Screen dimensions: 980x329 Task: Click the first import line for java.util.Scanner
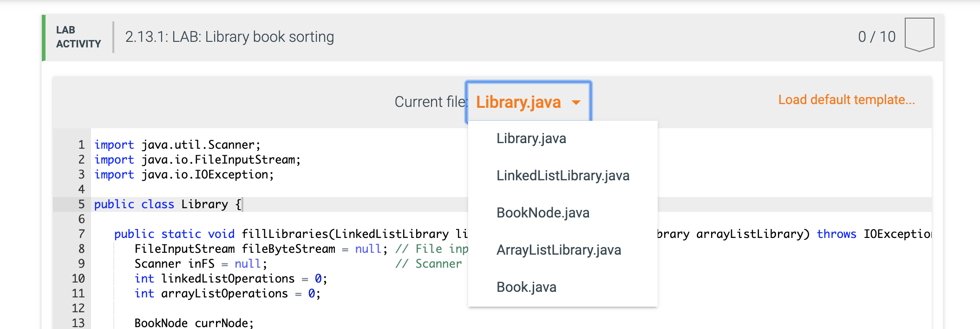[177, 145]
